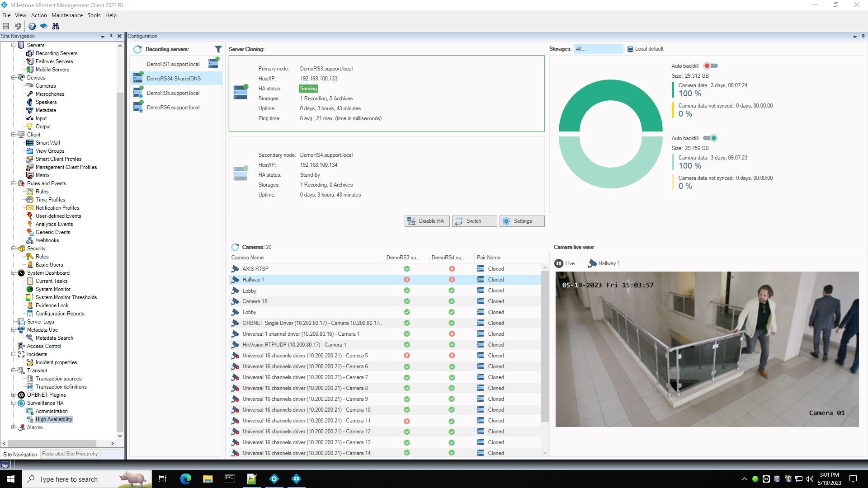This screenshot has width=868, height=488.
Task: Click the Site Navigation horizontal scrollbar
Action: click(52, 443)
